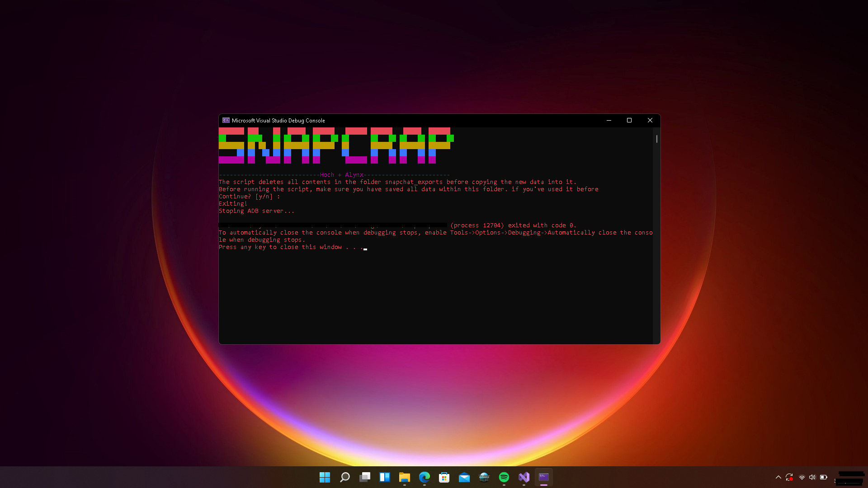
Task: Open the Mail app
Action: [x=464, y=477]
